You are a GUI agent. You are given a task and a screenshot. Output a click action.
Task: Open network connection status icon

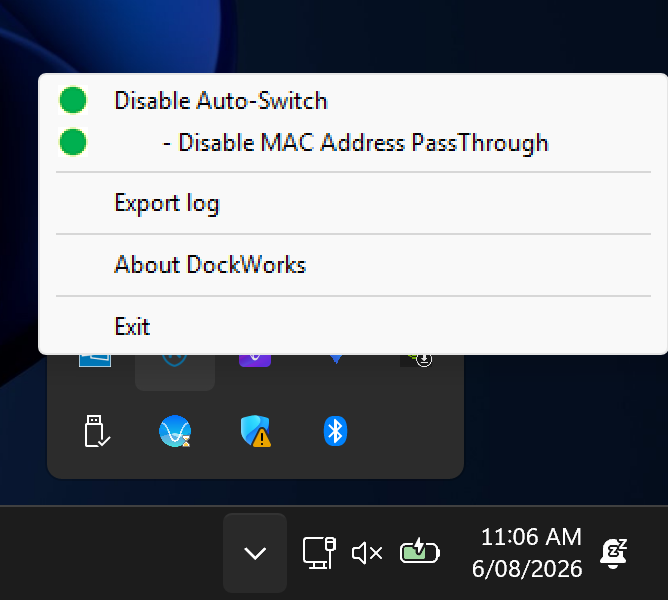pos(319,553)
